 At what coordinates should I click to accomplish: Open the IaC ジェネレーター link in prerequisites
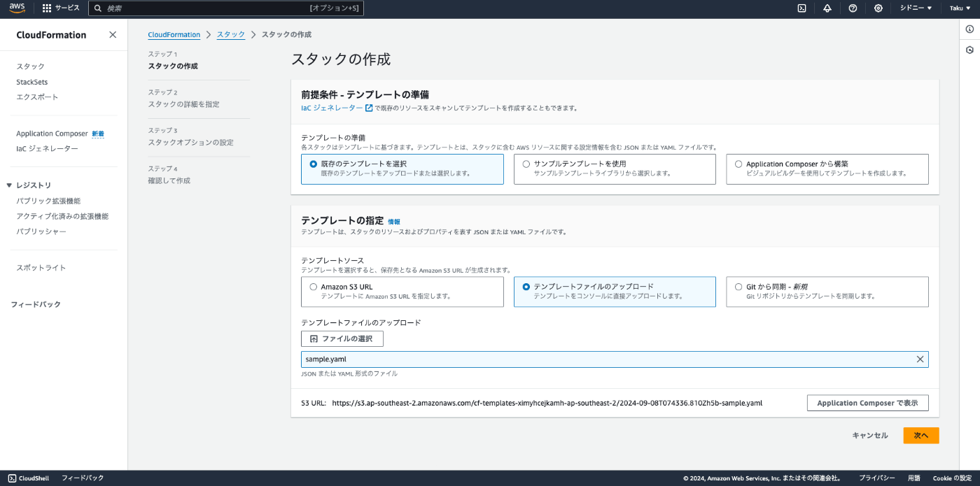[332, 108]
